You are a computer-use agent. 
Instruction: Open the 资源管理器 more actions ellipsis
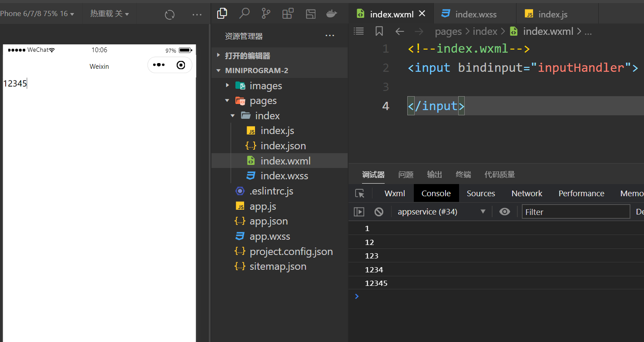330,36
